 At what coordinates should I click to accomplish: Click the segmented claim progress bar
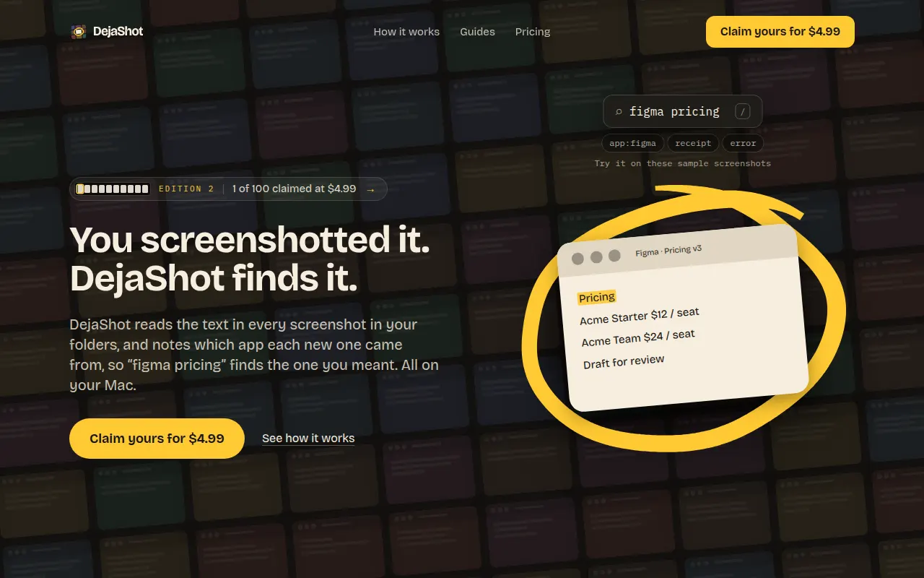point(113,189)
